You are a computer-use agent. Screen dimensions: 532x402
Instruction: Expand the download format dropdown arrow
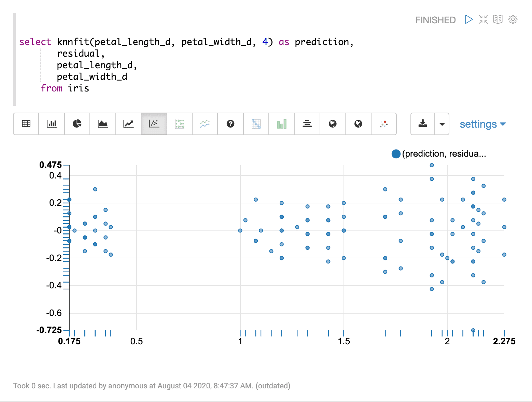coord(442,124)
